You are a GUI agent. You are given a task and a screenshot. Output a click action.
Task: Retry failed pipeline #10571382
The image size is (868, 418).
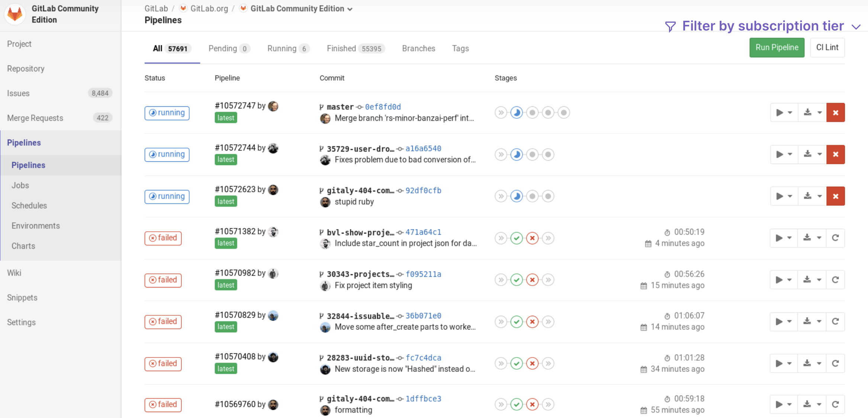pyautogui.click(x=835, y=238)
